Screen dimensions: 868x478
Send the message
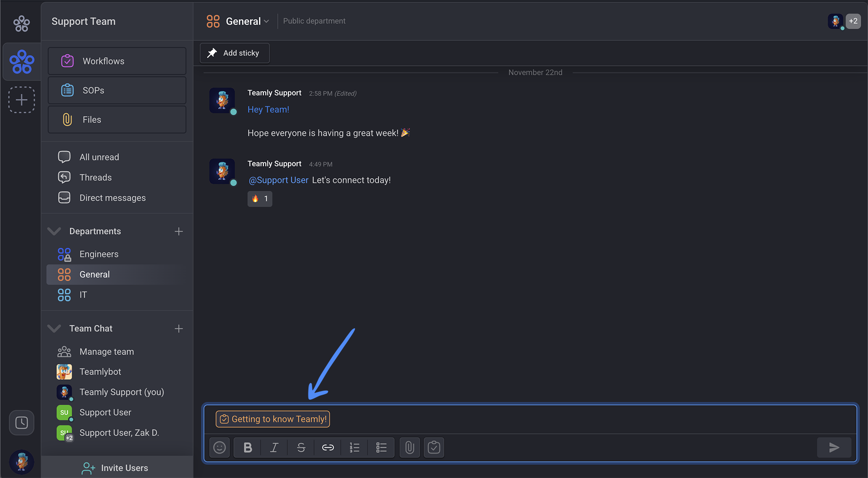[834, 448]
